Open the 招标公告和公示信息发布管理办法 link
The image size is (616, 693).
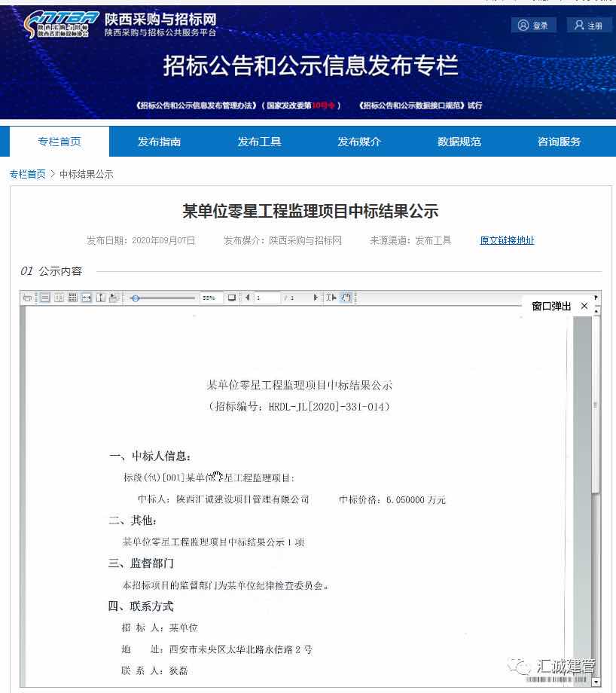[197, 105]
